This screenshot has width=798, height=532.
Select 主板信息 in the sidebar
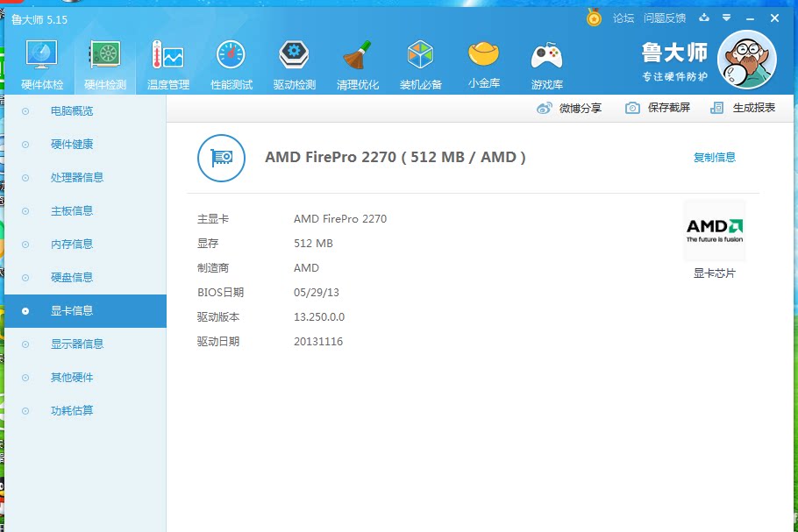coord(85,211)
